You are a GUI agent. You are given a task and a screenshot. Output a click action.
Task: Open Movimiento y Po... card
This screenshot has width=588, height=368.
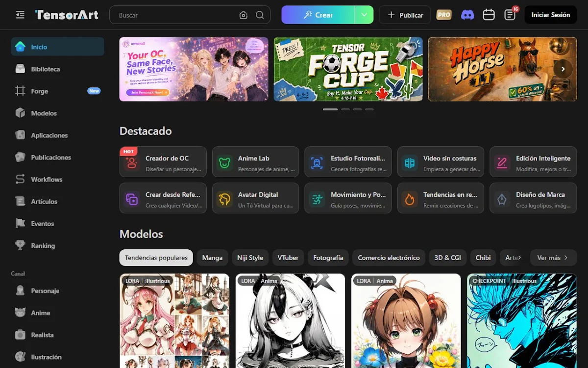348,198
